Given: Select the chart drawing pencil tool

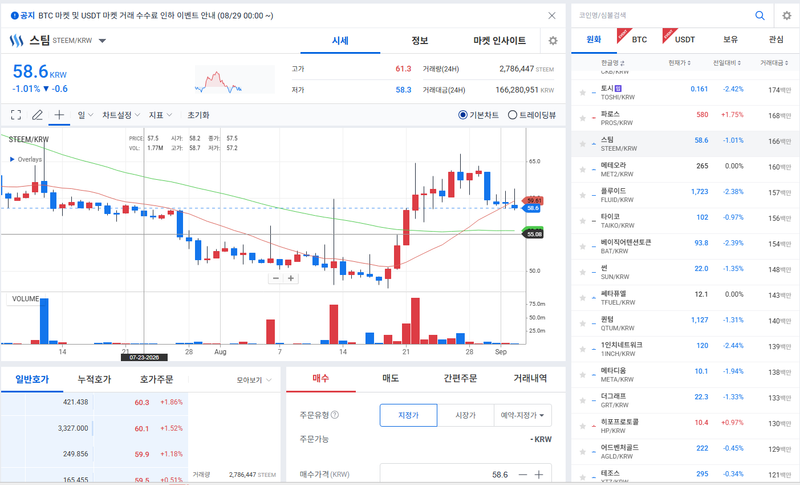Looking at the screenshot, I should 37,115.
